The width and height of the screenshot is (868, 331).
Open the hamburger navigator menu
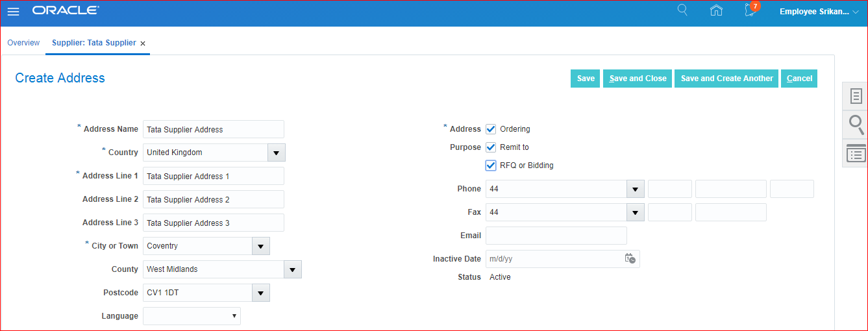click(13, 12)
